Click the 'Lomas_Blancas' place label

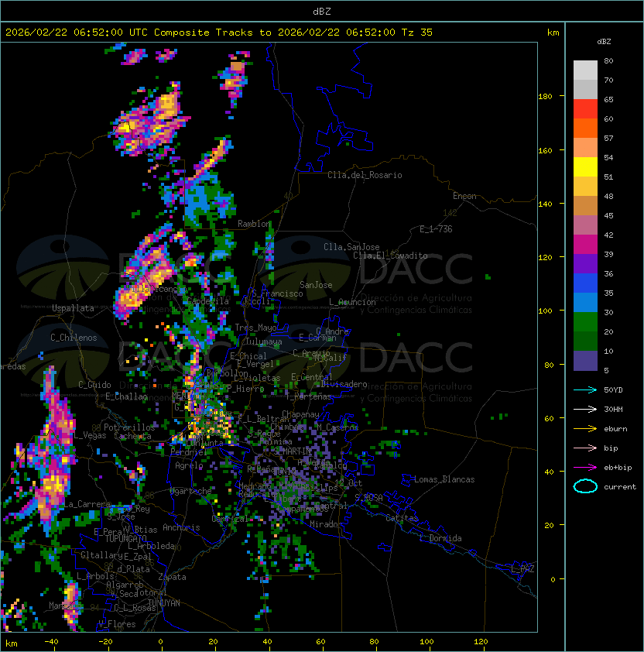pyautogui.click(x=444, y=479)
